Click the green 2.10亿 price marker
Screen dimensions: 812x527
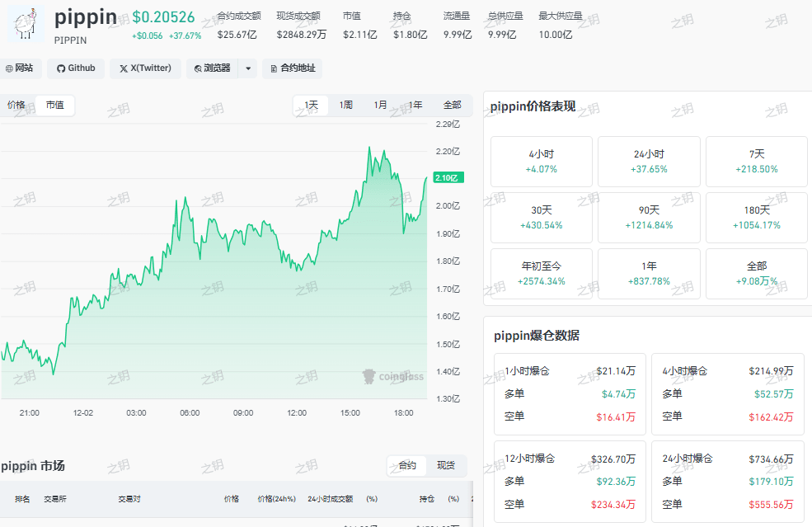coord(448,178)
